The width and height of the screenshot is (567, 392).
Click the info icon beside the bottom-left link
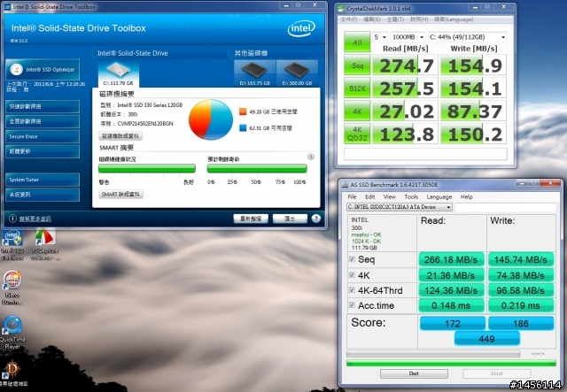12,219
